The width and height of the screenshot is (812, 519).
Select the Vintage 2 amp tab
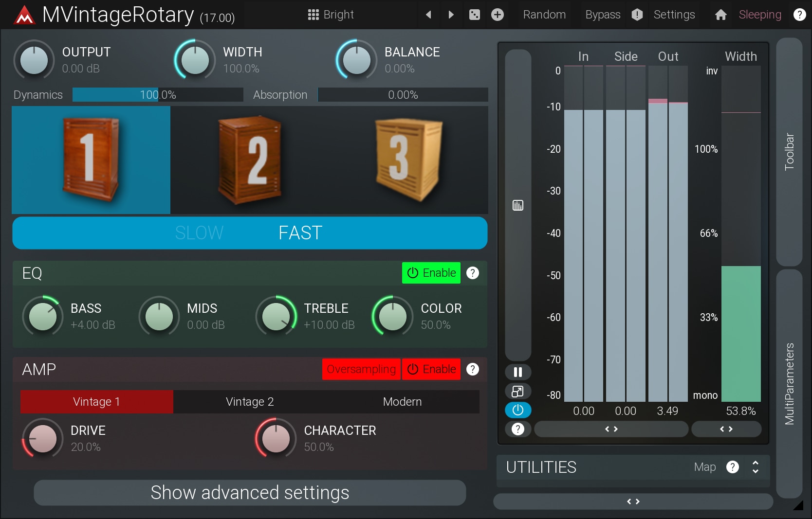click(x=250, y=402)
